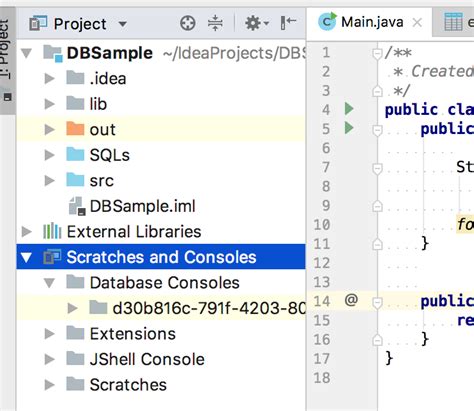Expand the .idea folder
The height and width of the screenshot is (411, 474).
tap(50, 79)
